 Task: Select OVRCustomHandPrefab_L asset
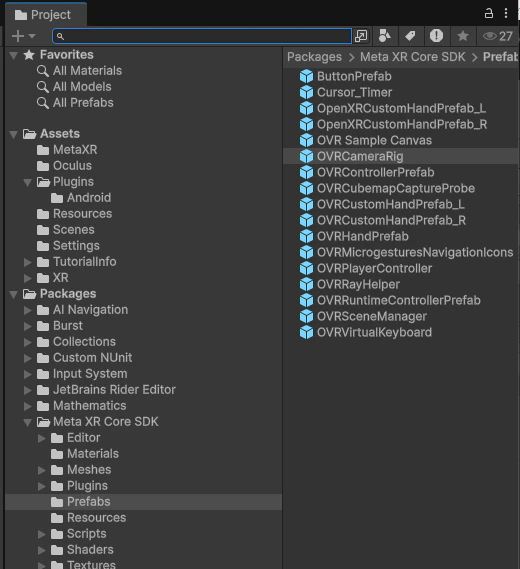click(x=382, y=204)
